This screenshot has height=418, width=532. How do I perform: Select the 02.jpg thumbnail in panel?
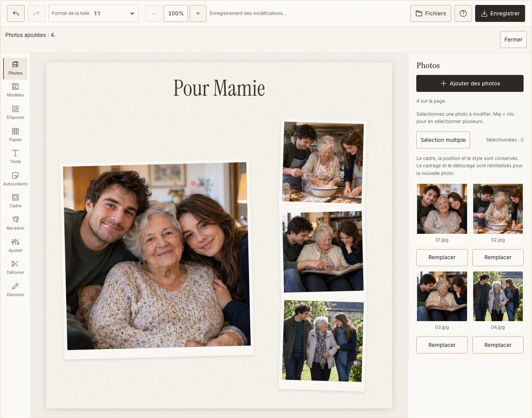click(498, 209)
